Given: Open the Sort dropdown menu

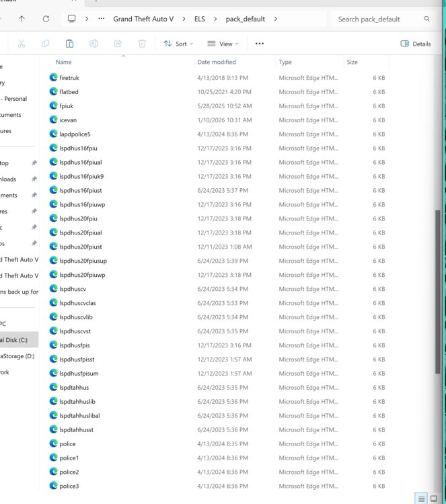Looking at the screenshot, I should click(178, 44).
